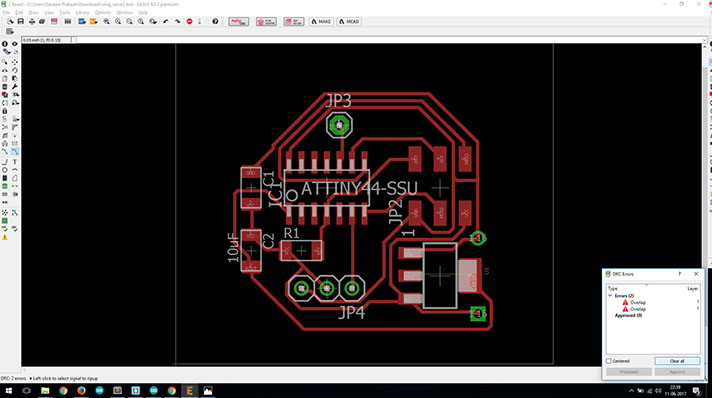Select the first Overlap error row
Screen dimensions: 712x398
coord(638,302)
